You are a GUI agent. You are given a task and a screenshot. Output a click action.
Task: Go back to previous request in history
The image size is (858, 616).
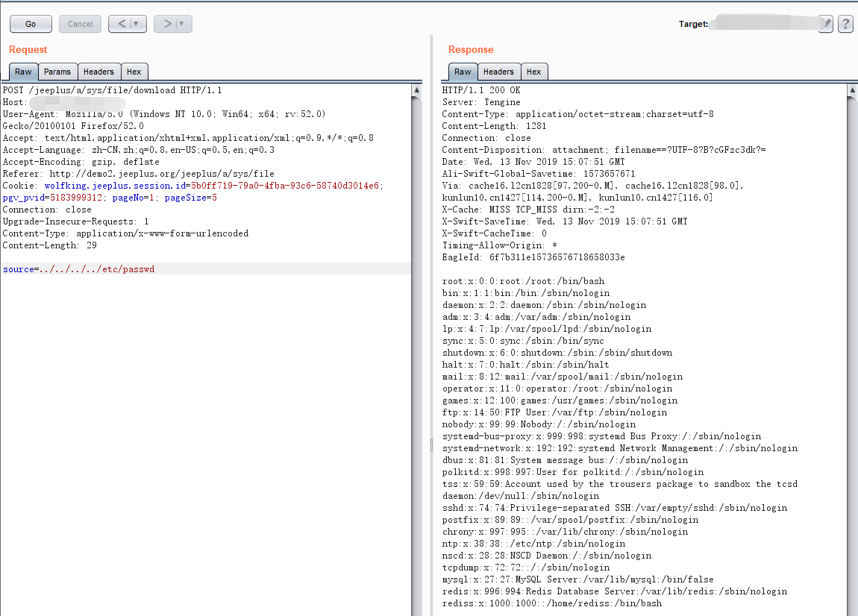[x=122, y=24]
